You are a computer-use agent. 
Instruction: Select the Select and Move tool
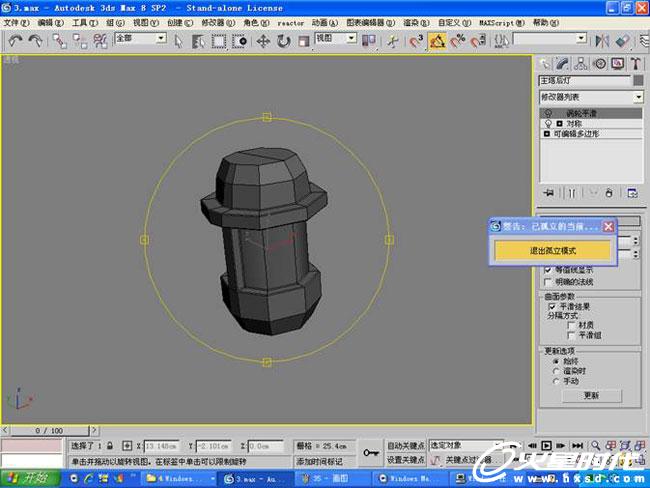(x=263, y=41)
